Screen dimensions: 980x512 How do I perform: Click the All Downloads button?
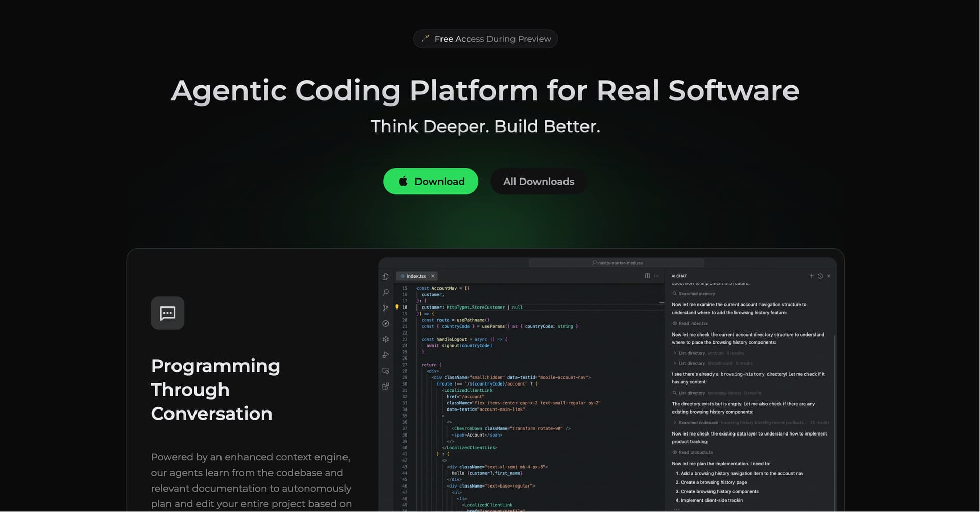click(x=538, y=181)
